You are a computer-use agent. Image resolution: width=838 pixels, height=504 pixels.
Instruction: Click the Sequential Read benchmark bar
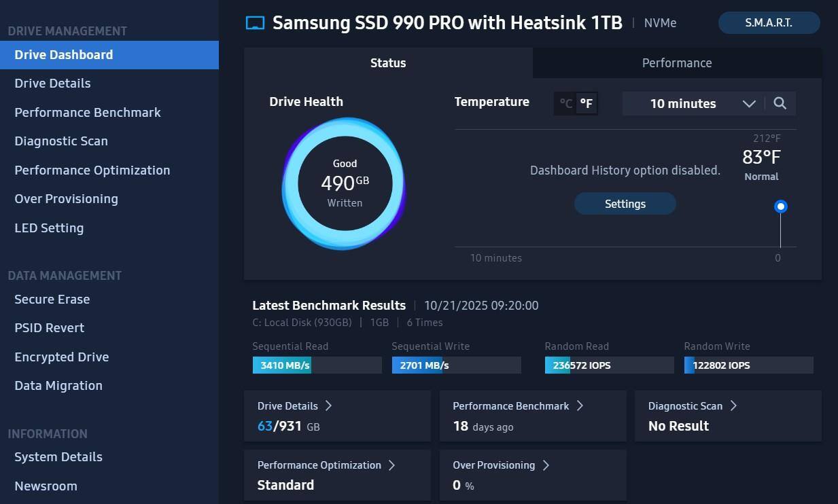pos(317,365)
